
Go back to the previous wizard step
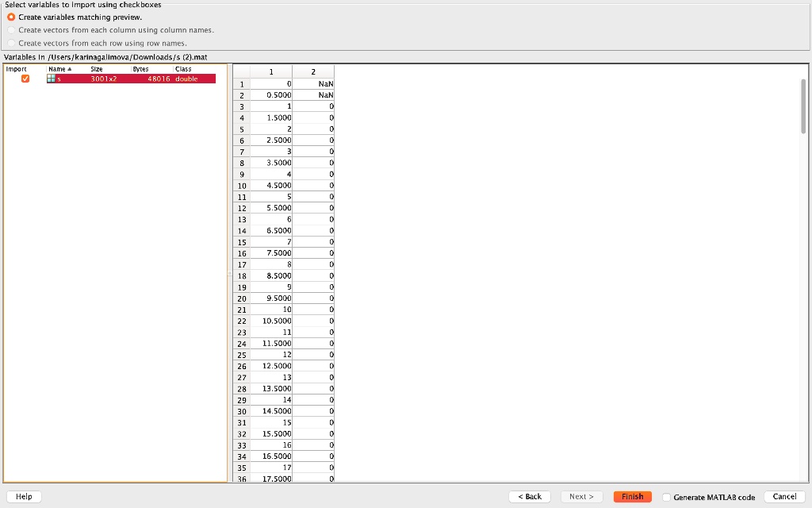tap(529, 496)
